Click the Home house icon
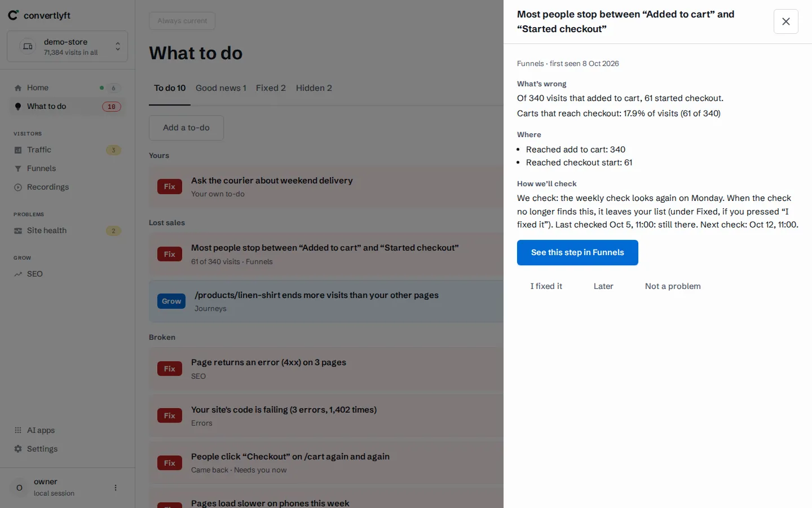This screenshot has height=508, width=812. pos(18,87)
